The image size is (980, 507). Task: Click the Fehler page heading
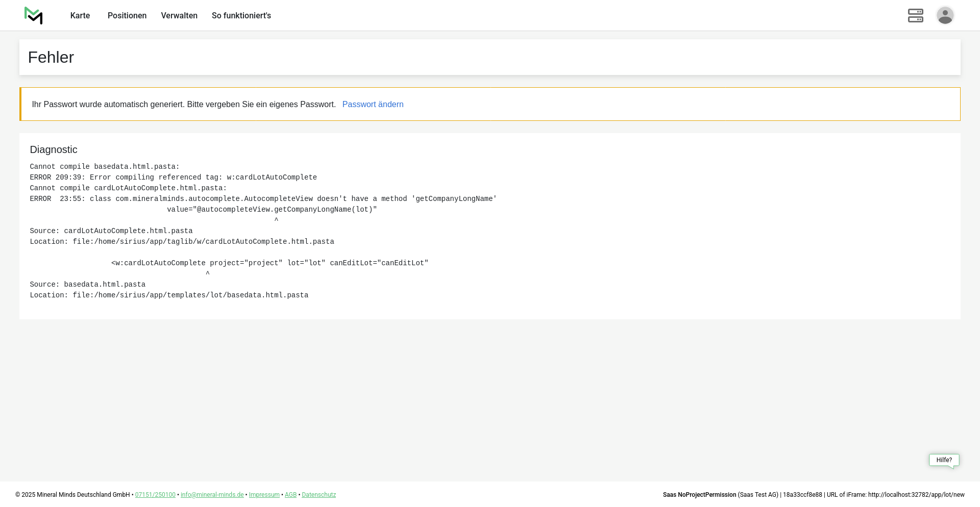point(51,58)
